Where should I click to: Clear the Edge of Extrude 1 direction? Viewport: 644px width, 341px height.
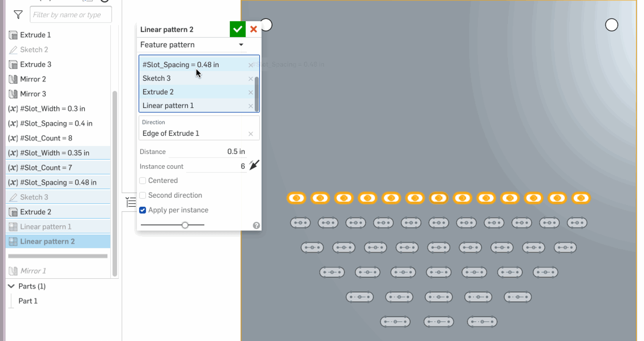tap(251, 134)
